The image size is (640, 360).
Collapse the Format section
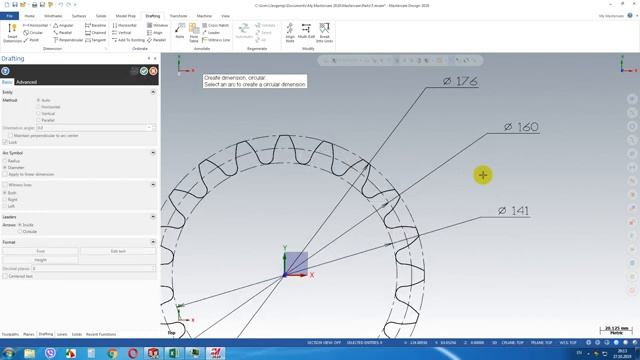(153, 242)
